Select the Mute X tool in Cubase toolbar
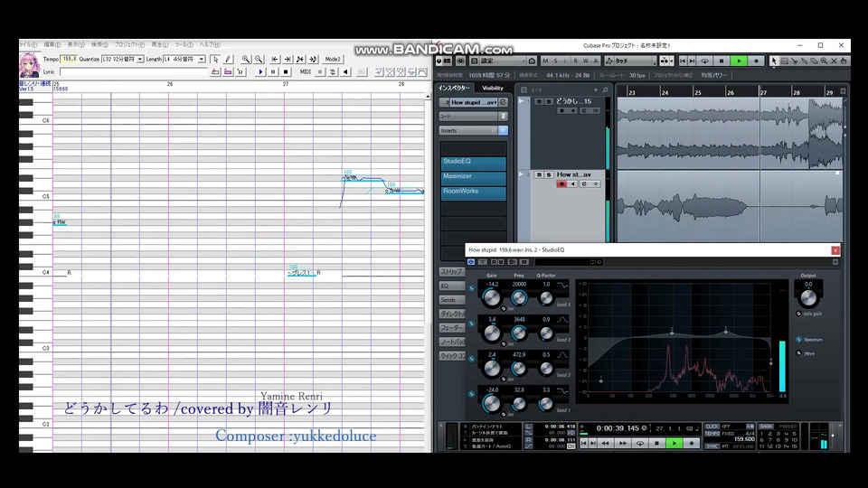The image size is (868, 488). [x=834, y=61]
